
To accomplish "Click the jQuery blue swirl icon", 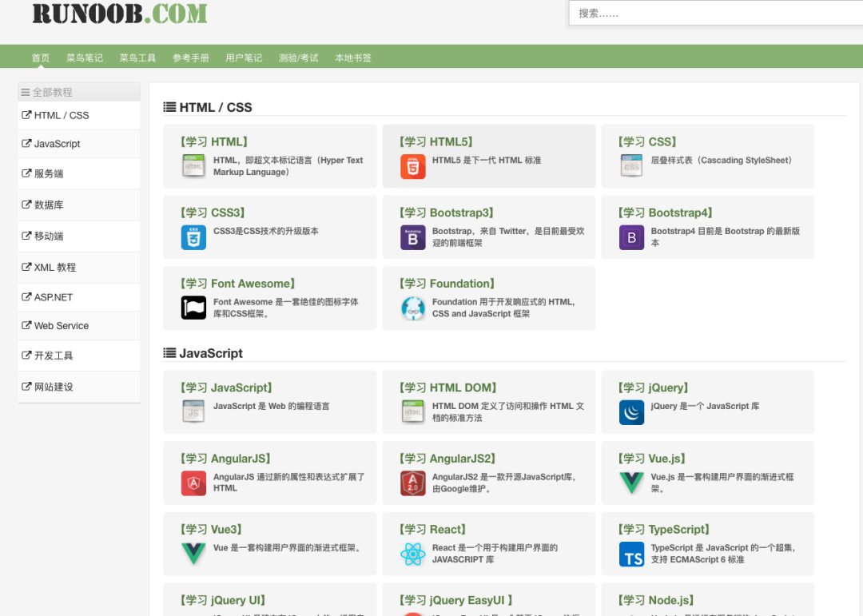I will click(631, 412).
